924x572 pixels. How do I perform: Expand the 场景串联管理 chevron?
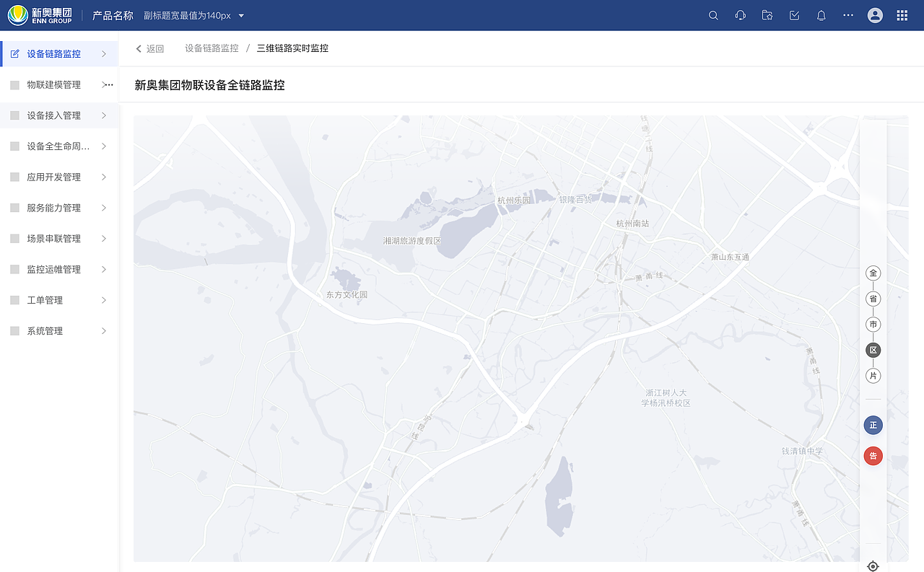coord(104,239)
